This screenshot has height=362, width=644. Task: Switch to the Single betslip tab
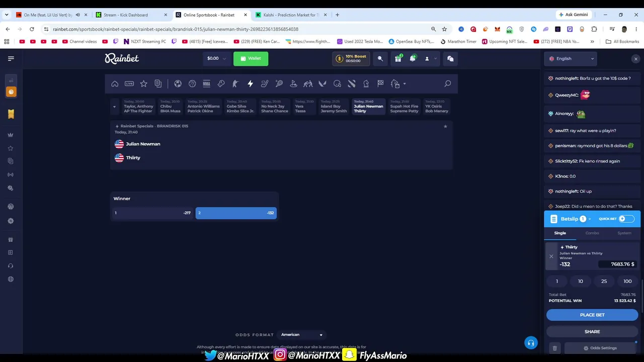click(x=560, y=233)
